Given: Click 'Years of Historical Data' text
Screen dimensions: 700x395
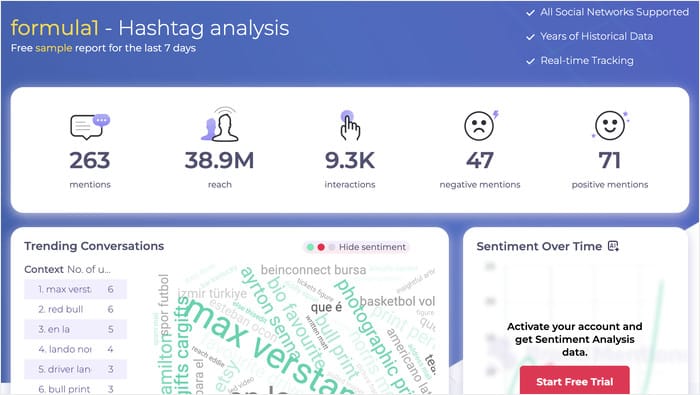Looking at the screenshot, I should (596, 36).
